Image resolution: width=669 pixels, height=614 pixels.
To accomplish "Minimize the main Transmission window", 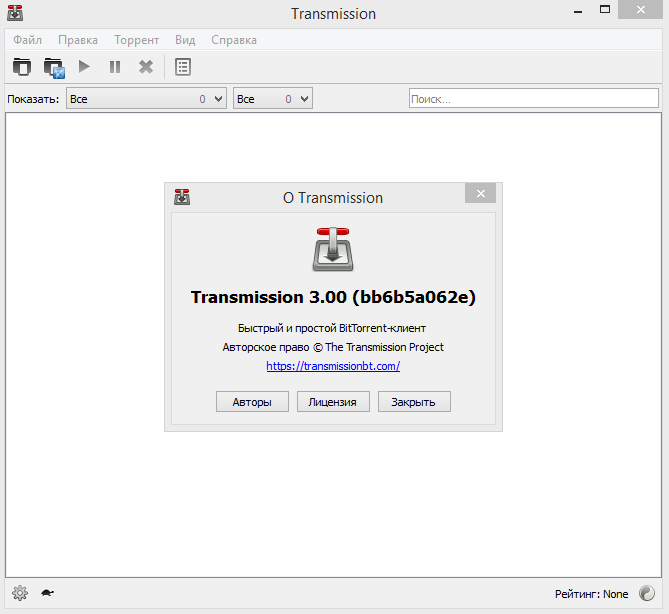I will 578,10.
